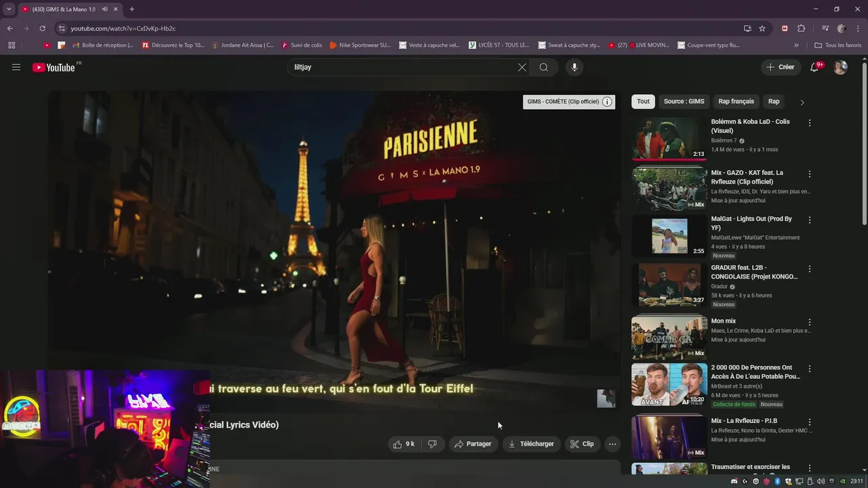Open the browser apps grid shortcut
Viewport: 868px width, 488px height.
pyautogui.click(x=12, y=45)
